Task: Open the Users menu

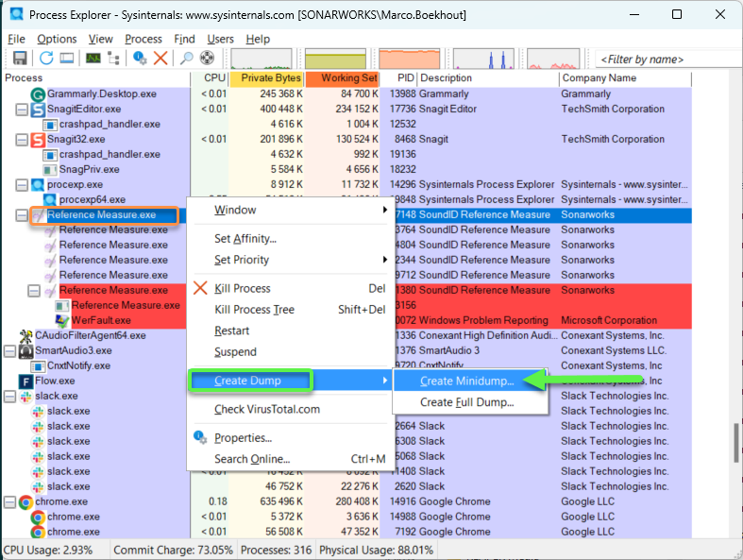Action: [220, 39]
